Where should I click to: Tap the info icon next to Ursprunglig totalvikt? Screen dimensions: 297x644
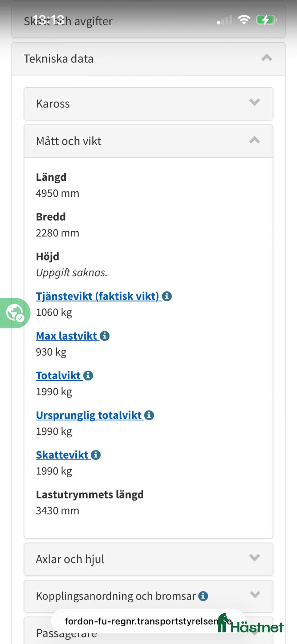coord(149,415)
